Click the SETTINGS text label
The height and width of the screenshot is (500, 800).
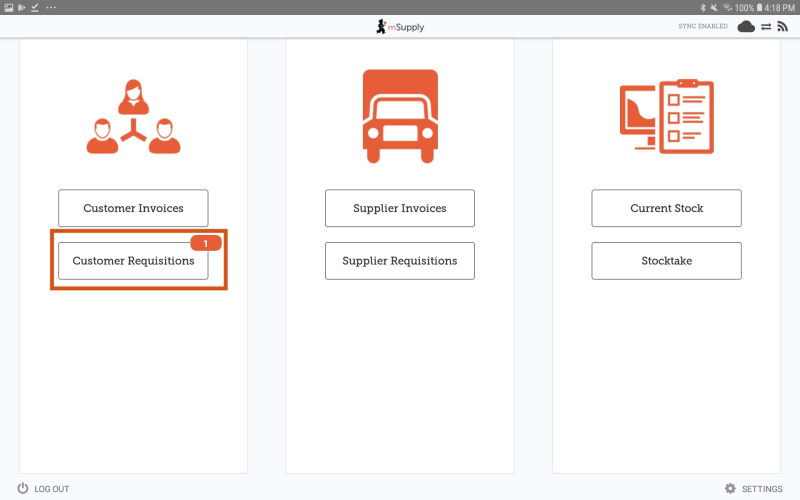tap(762, 489)
